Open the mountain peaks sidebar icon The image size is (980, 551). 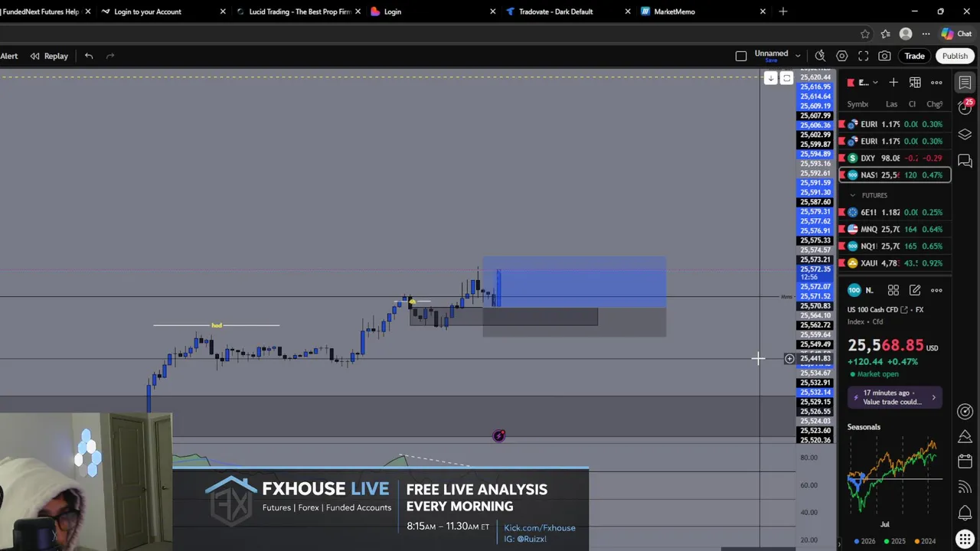point(965,436)
